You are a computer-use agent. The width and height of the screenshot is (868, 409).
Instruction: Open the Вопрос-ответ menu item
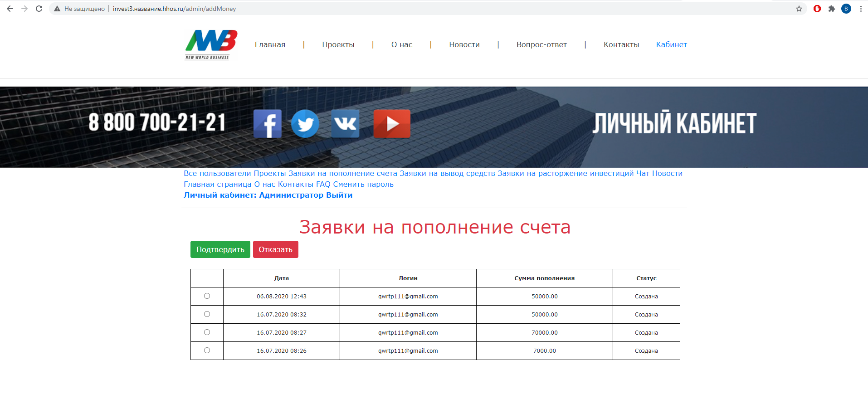(541, 44)
